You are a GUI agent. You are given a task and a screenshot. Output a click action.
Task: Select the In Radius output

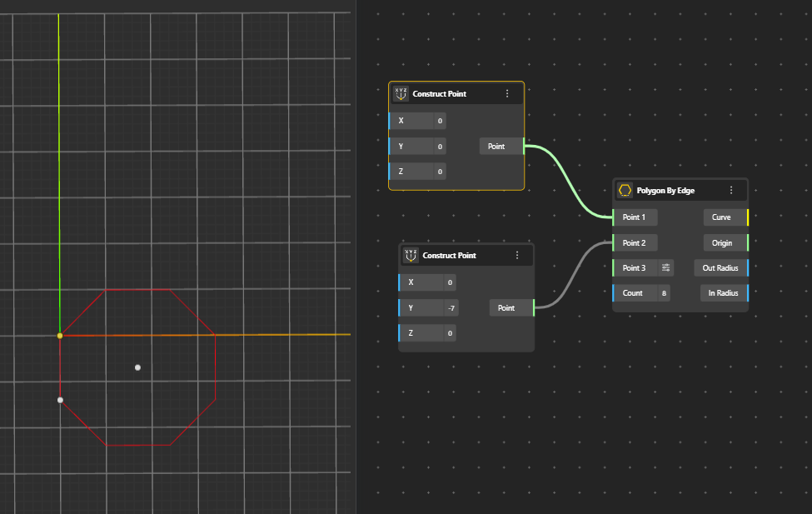click(x=722, y=293)
